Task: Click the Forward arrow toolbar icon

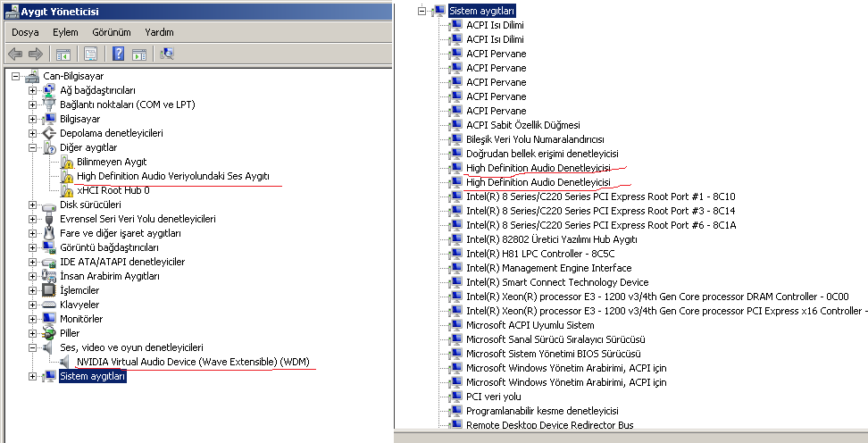Action: coord(36,54)
